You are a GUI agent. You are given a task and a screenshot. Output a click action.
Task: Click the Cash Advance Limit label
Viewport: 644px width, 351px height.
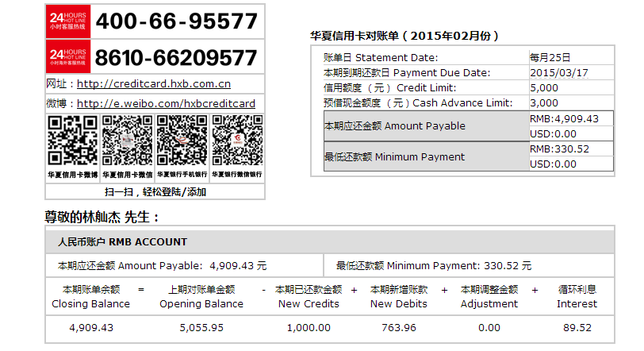[418, 103]
